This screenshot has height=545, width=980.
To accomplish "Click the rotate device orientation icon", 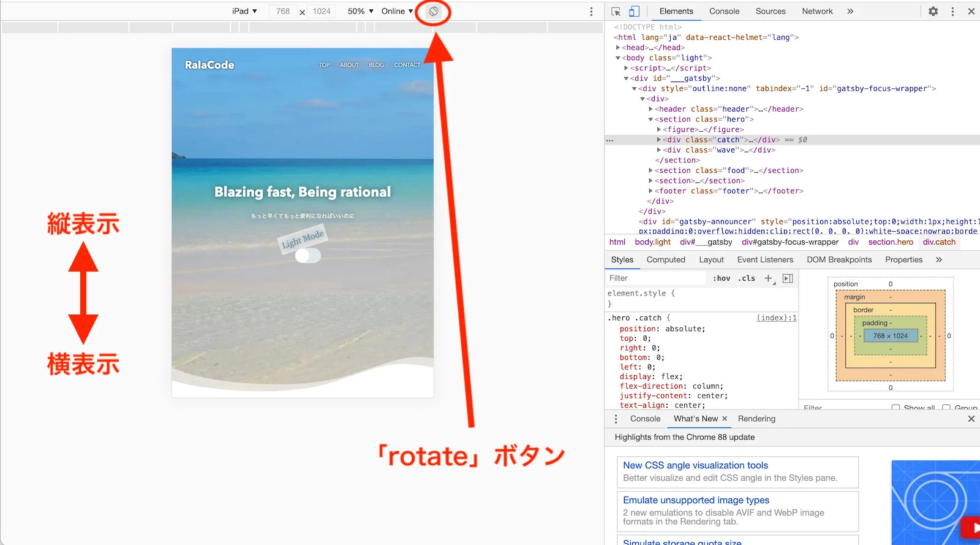I will (433, 11).
